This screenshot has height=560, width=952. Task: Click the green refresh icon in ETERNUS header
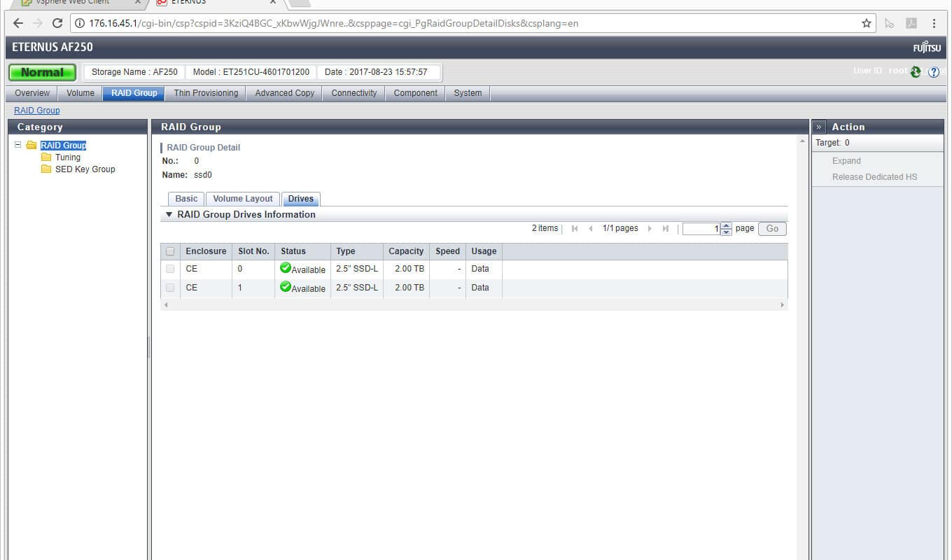(916, 71)
